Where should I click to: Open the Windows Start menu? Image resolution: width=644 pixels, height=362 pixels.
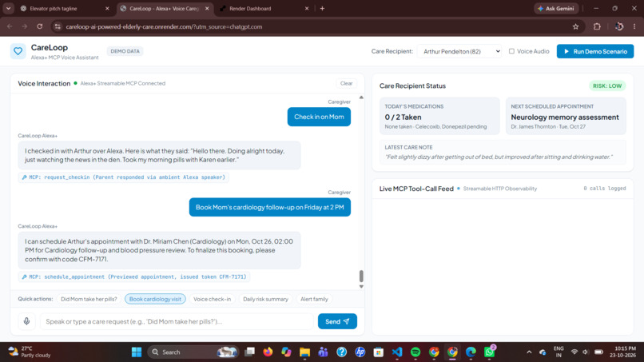pos(137,352)
